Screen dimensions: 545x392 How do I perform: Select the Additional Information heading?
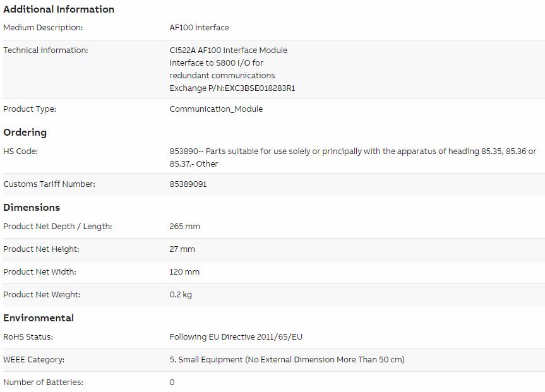pyautogui.click(x=59, y=9)
